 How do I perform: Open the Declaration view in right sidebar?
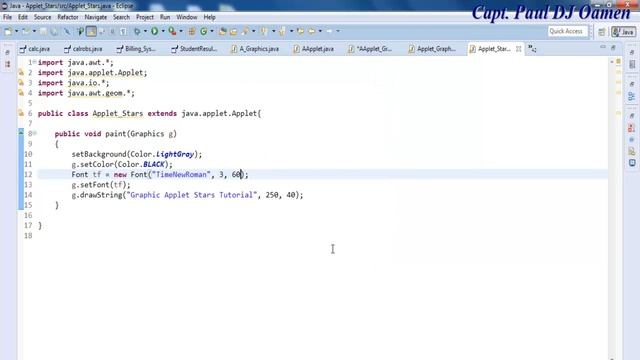click(x=632, y=151)
